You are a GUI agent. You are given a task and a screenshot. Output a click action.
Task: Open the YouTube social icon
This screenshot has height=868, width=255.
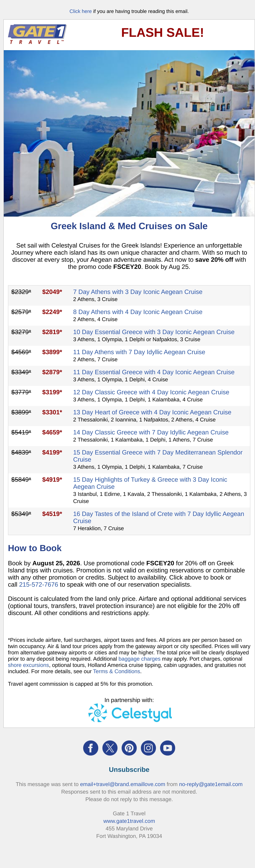167,748
